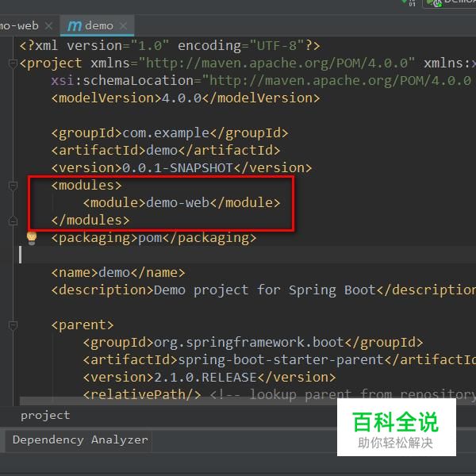Click the groupId com.example line

(170, 133)
